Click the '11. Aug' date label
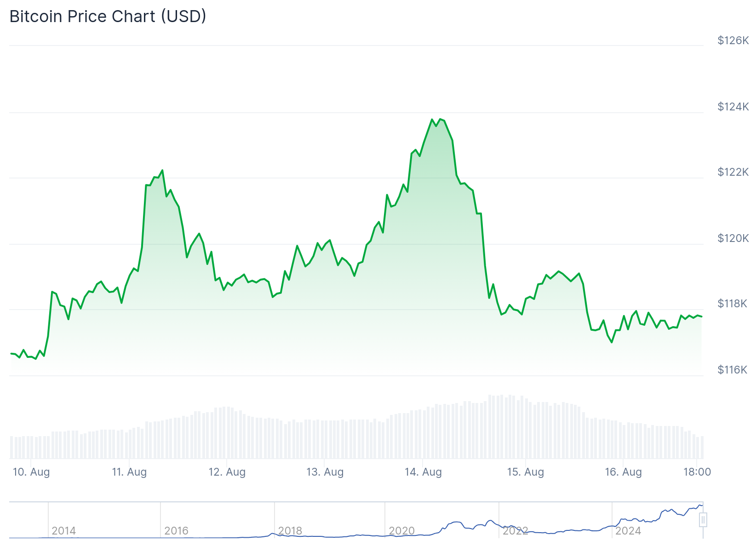Screen dimensions: 756x552 click(129, 472)
